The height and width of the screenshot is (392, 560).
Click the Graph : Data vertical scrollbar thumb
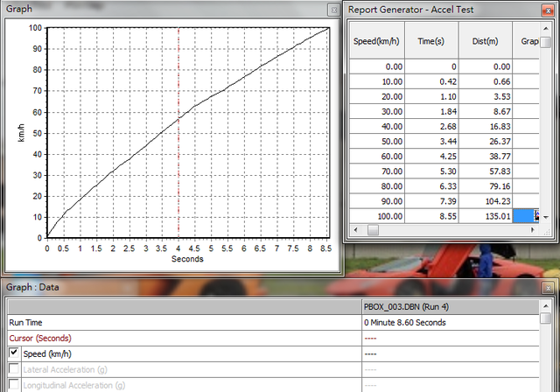(546, 318)
